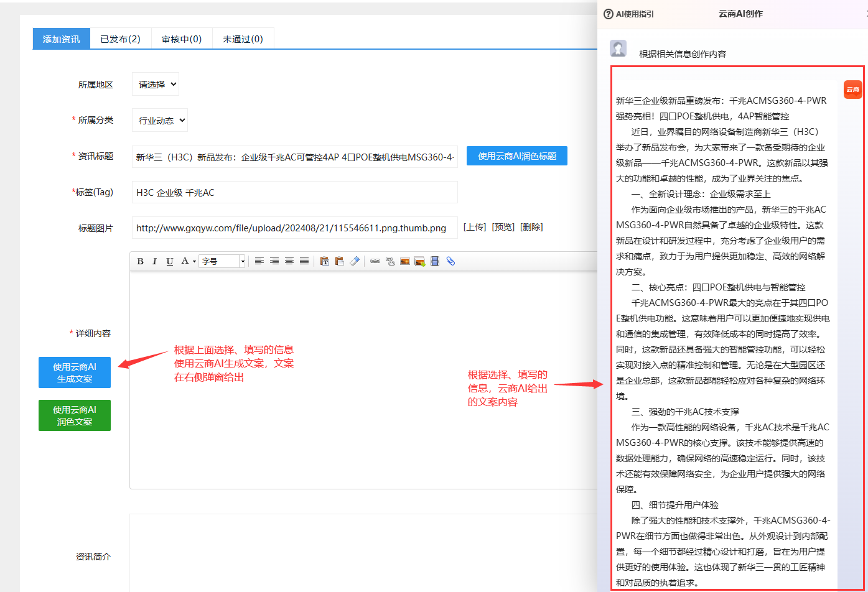Click the [删除] image link
Screen dimensions: 868x592
[531, 227]
